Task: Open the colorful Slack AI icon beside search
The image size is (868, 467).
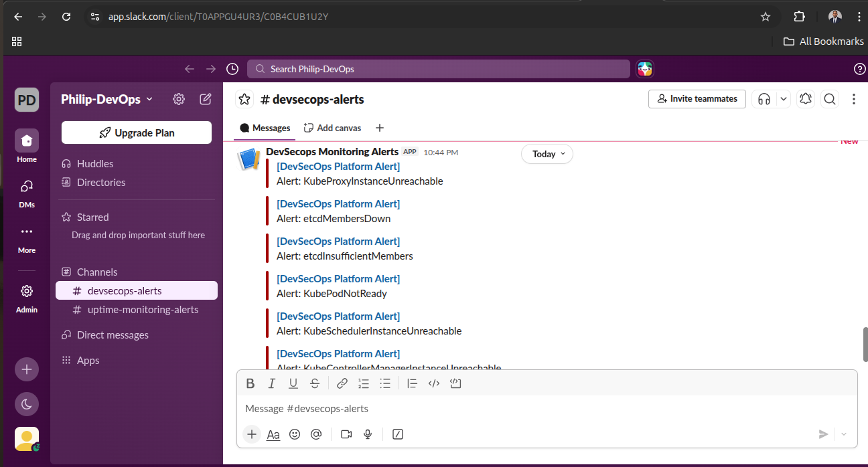Action: click(645, 69)
